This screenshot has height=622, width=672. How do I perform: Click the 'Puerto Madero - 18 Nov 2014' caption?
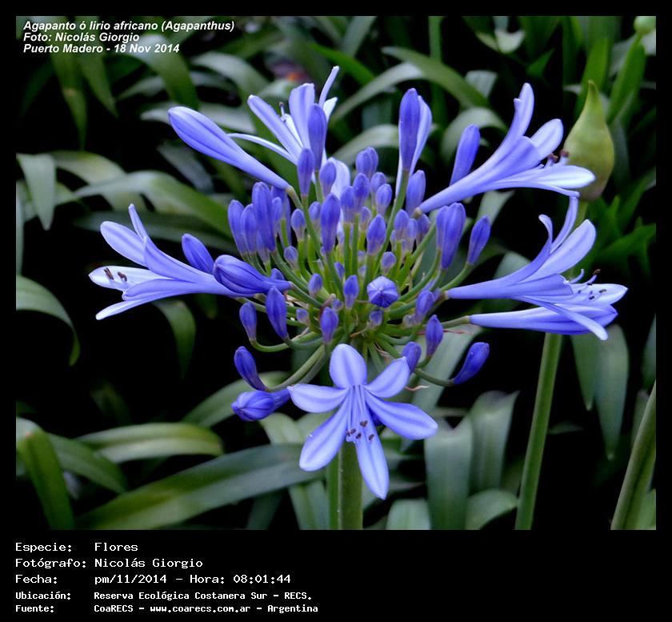101,49
